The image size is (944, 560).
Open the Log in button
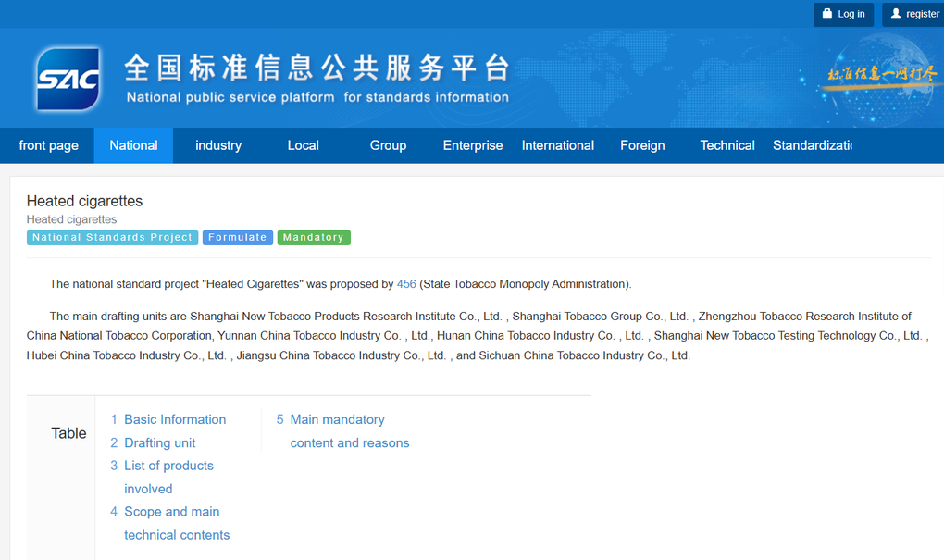tap(843, 14)
